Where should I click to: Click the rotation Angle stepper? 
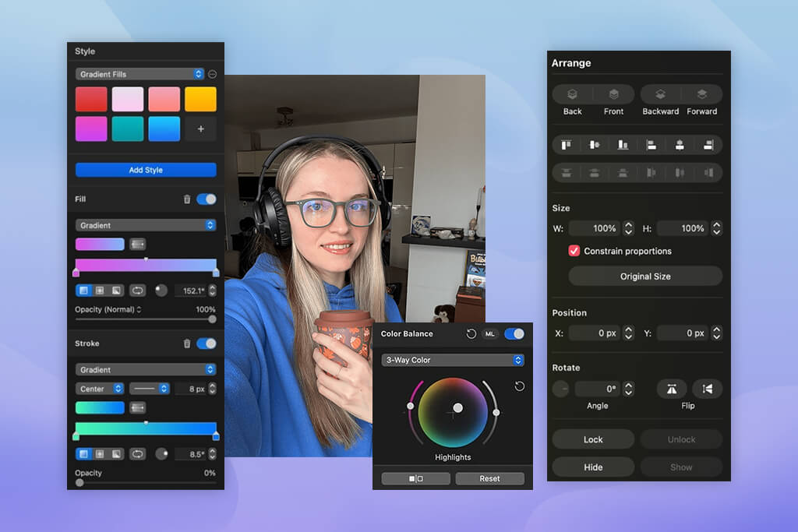point(629,389)
